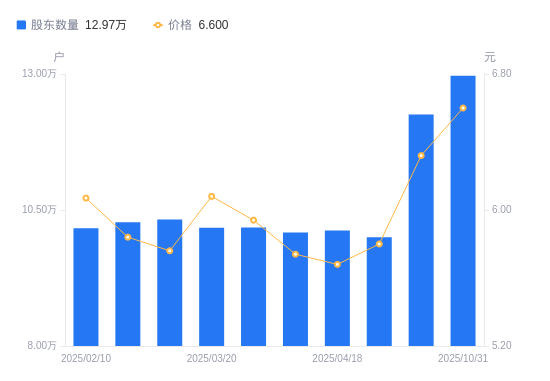Screen dimensions: 550x381
Task: Click the 8.00万 left axis label
Action: point(42,346)
